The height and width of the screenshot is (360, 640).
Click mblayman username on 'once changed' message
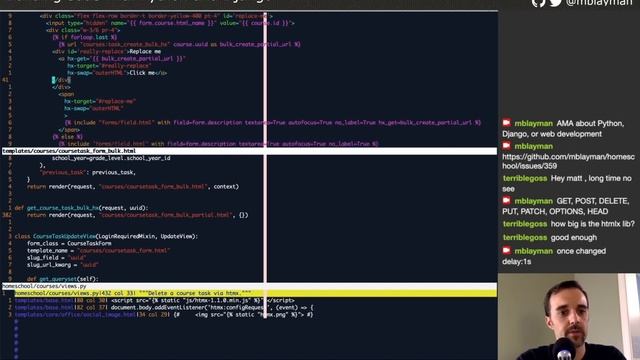(x=533, y=251)
